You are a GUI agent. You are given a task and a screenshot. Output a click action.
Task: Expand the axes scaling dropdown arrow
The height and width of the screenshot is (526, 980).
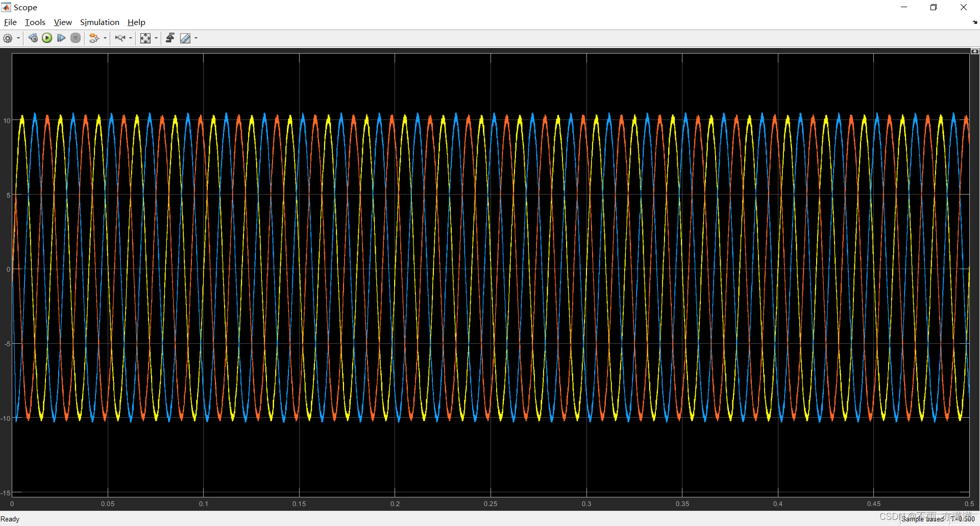(x=156, y=38)
